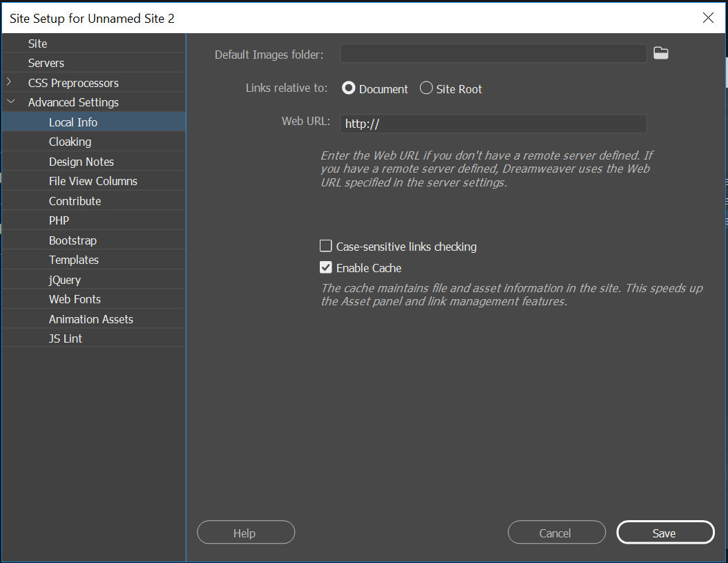Expand the CSS Preprocessors section
This screenshot has height=563, width=728.
click(11, 82)
